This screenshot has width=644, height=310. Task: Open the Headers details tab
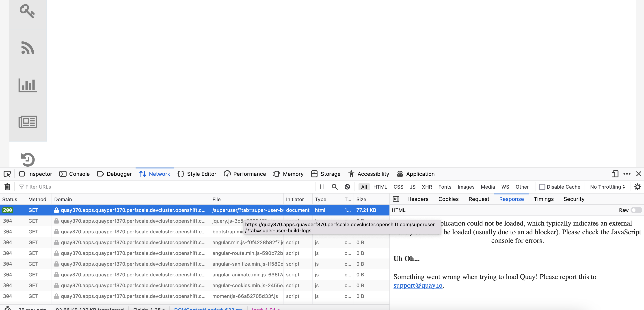tap(418, 199)
